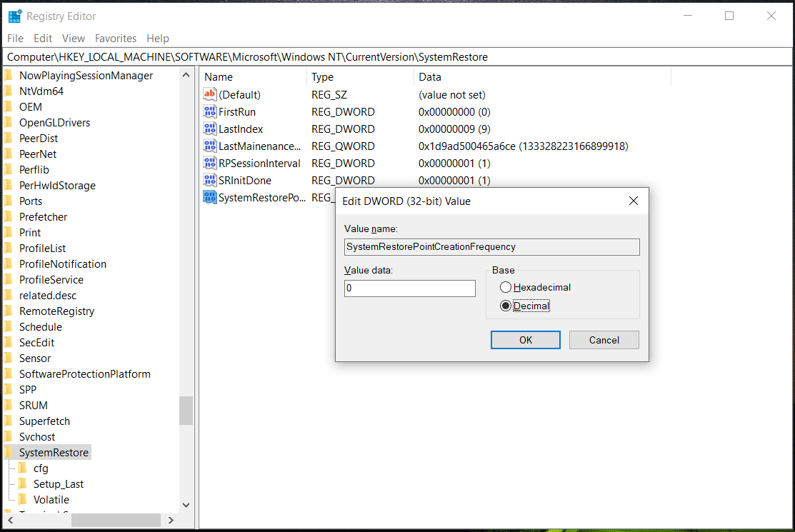Viewport: 795px width, 532px height.
Task: Select the RemoteRegistry key
Action: tap(57, 311)
